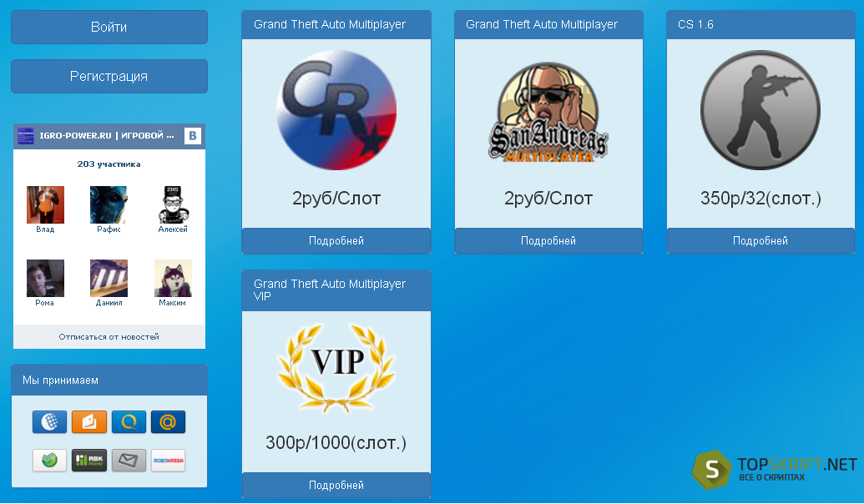The height and width of the screenshot is (504, 864).
Task: Click the CR logo on first GTA card
Action: tap(336, 110)
